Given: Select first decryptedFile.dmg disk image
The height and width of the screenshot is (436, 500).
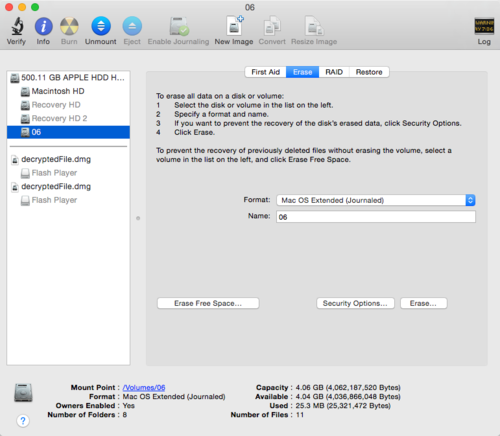Looking at the screenshot, I should point(68,159).
